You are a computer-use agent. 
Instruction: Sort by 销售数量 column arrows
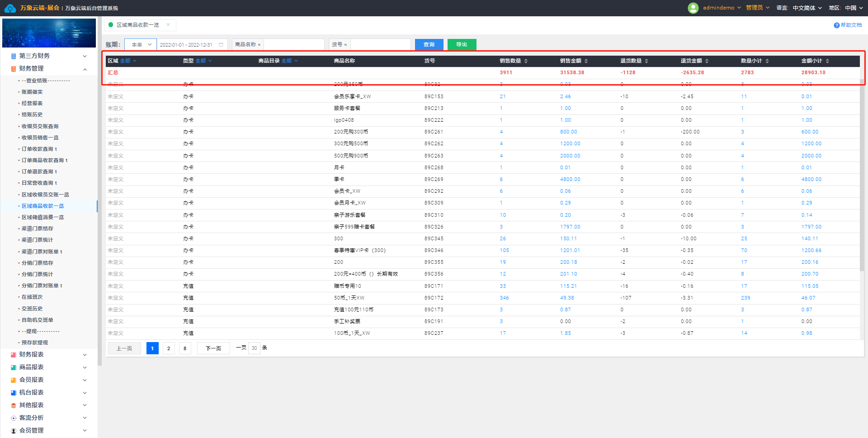526,61
